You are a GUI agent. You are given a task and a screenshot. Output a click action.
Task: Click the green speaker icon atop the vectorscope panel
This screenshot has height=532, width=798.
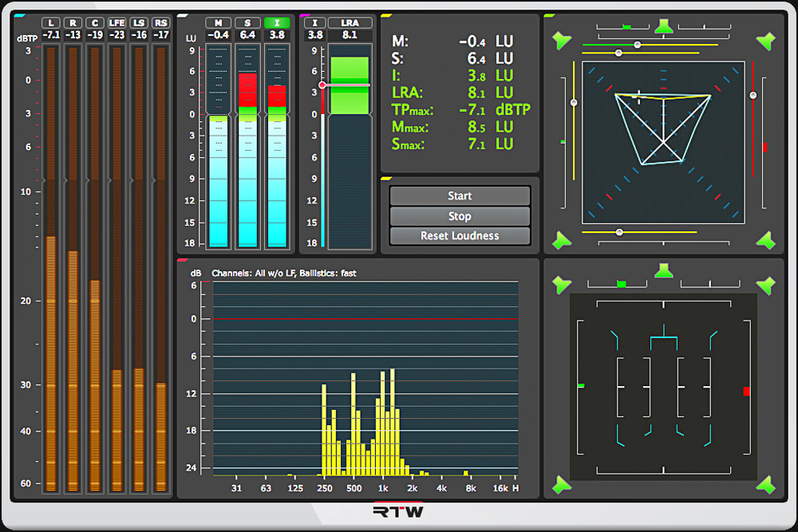664,27
